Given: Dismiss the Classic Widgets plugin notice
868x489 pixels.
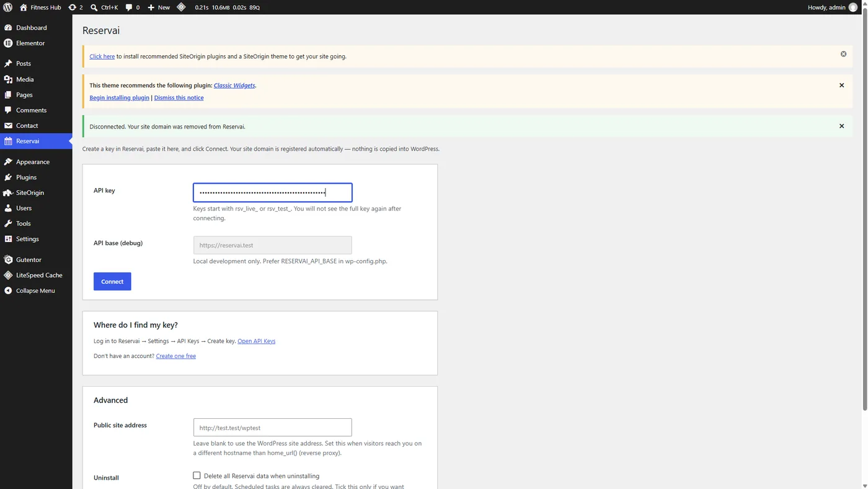Looking at the screenshot, I should point(841,86).
